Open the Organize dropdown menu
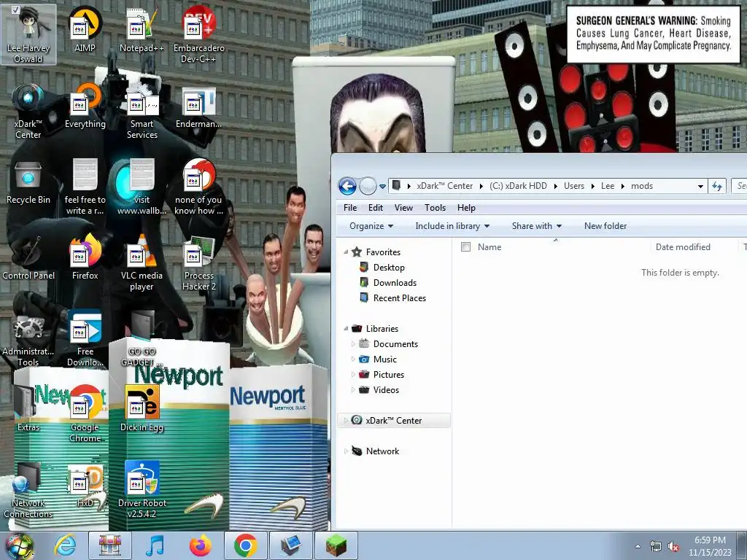 371,226
